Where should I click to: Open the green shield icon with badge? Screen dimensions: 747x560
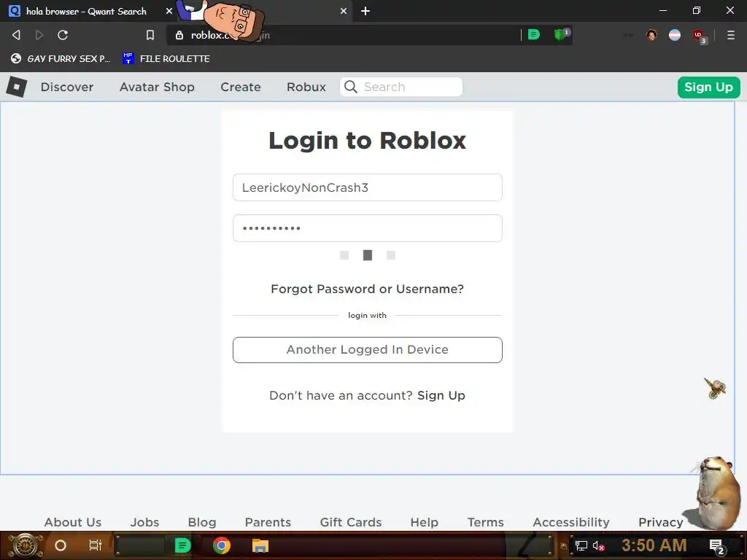coord(561,34)
